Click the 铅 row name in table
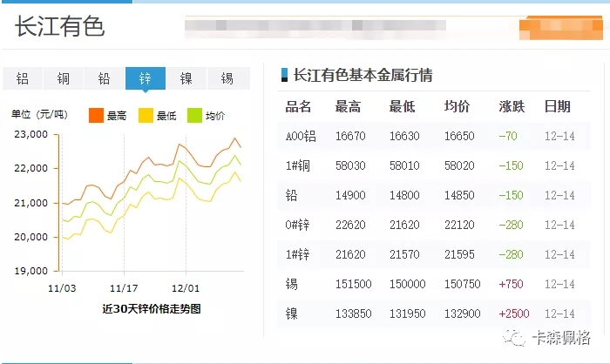610x364 pixels. pyautogui.click(x=291, y=195)
